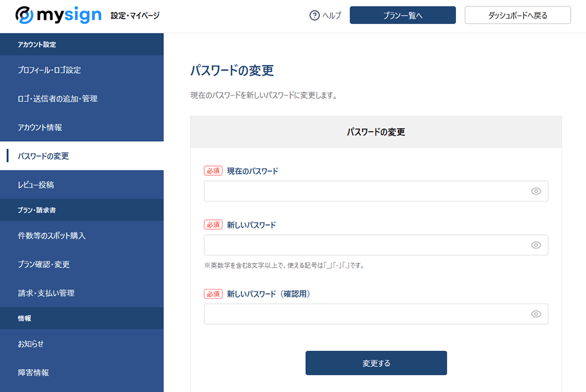The image size is (586, 392).
Task: Click the プラン一覧へ button
Action: [x=403, y=15]
